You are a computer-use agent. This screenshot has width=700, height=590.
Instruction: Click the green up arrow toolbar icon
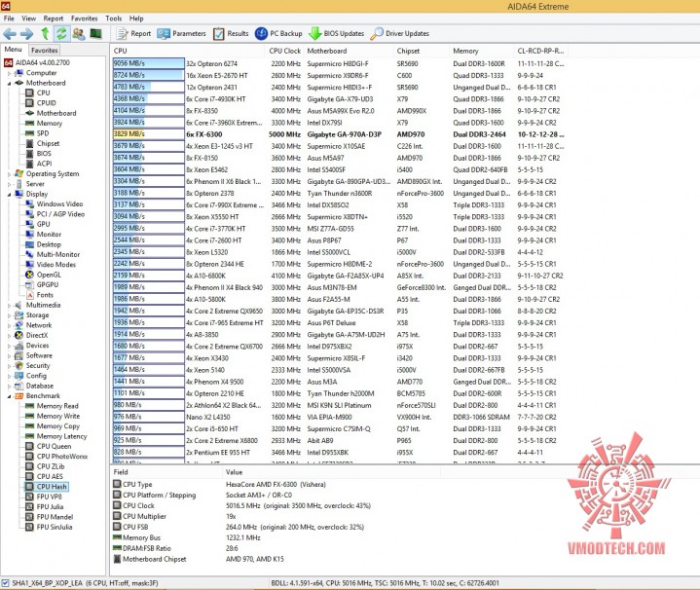pos(45,33)
